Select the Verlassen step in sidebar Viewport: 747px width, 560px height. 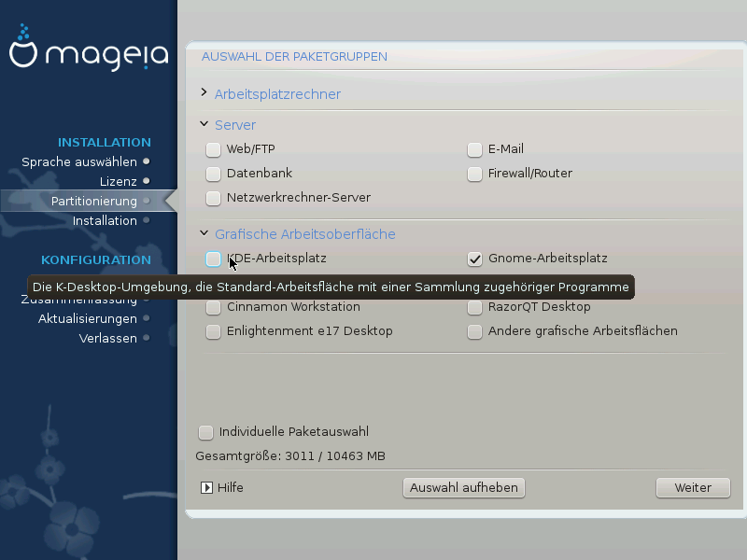(108, 338)
